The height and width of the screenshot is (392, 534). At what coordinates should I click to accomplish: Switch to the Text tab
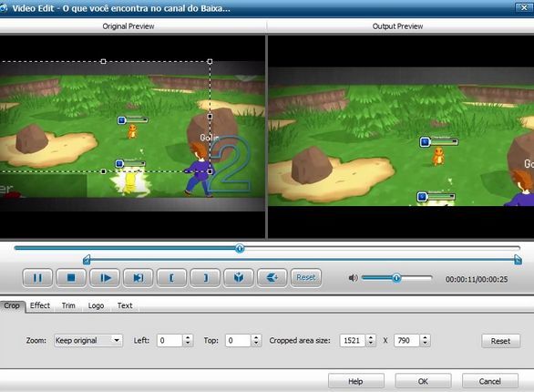point(125,305)
